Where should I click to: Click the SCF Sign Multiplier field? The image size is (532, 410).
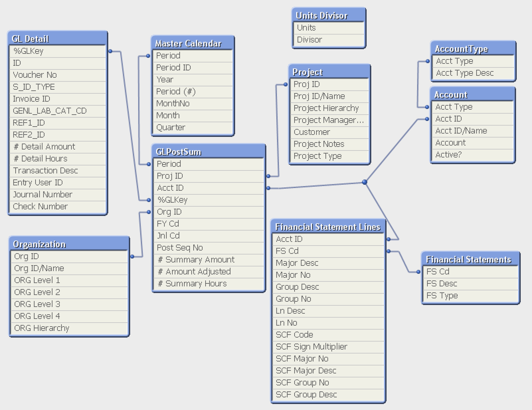click(x=328, y=347)
